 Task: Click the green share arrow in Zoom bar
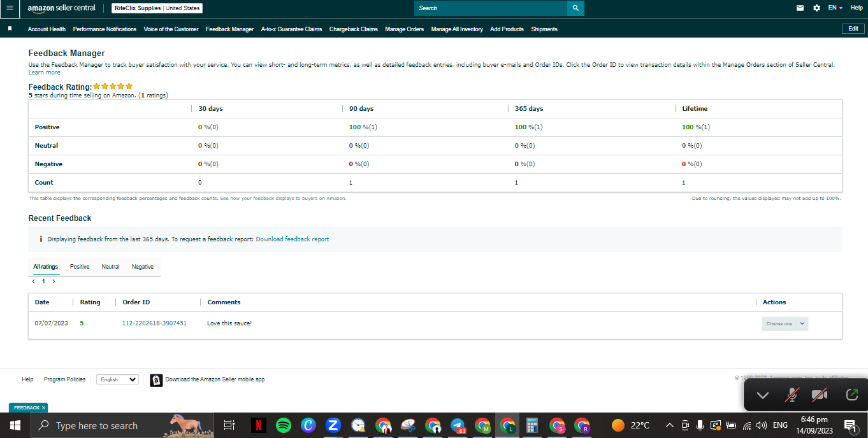852,395
